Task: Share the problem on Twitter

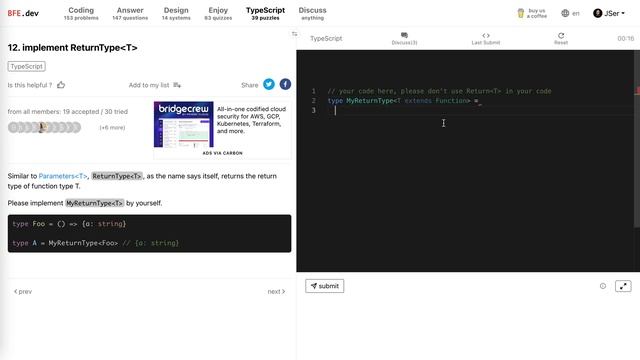Action: click(x=269, y=84)
